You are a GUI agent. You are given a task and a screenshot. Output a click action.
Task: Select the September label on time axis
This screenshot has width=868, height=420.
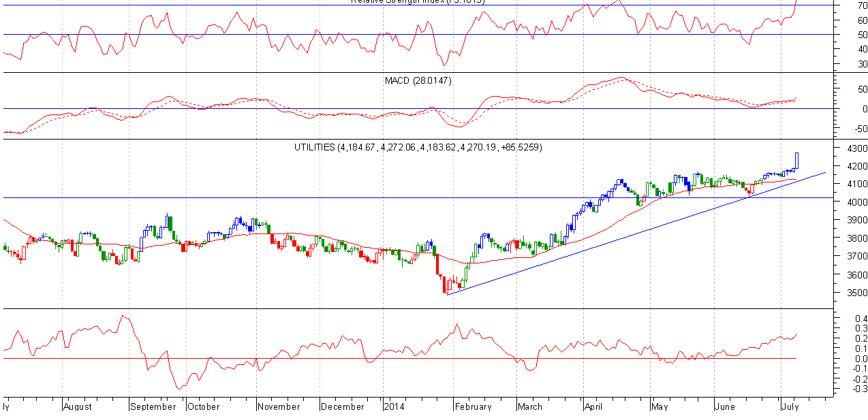153,406
